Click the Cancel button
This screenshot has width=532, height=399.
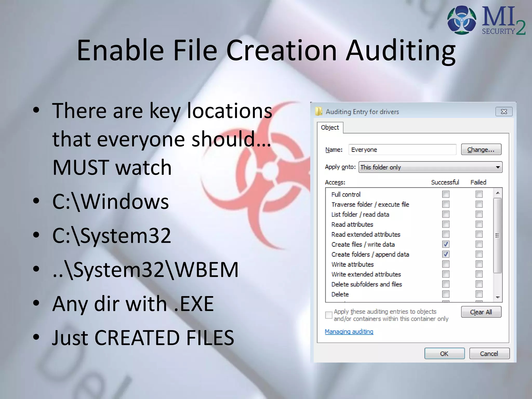click(489, 354)
